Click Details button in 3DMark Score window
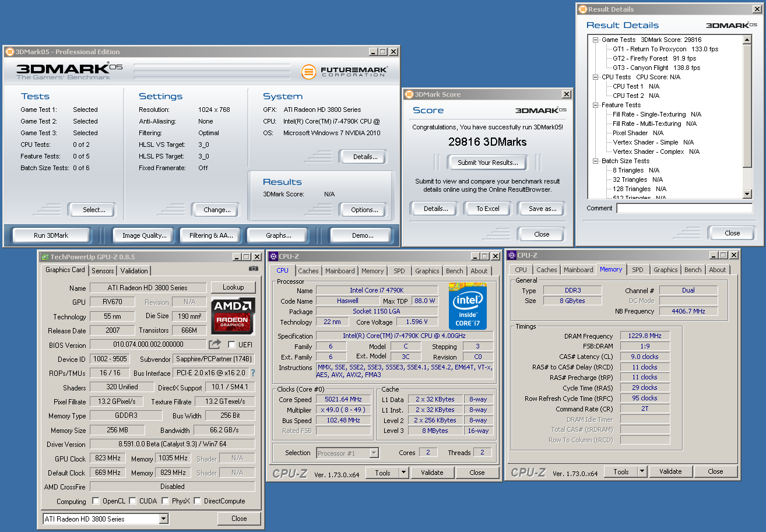The image size is (766, 532). pos(435,209)
